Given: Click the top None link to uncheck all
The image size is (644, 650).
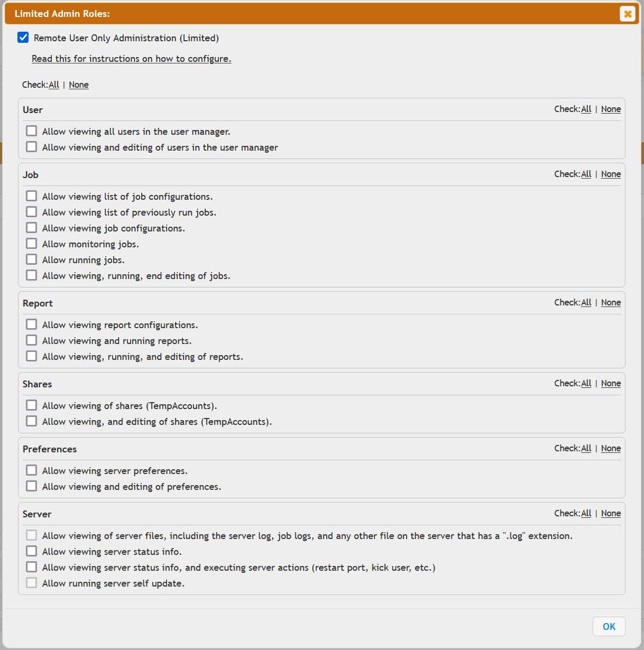Looking at the screenshot, I should [79, 85].
